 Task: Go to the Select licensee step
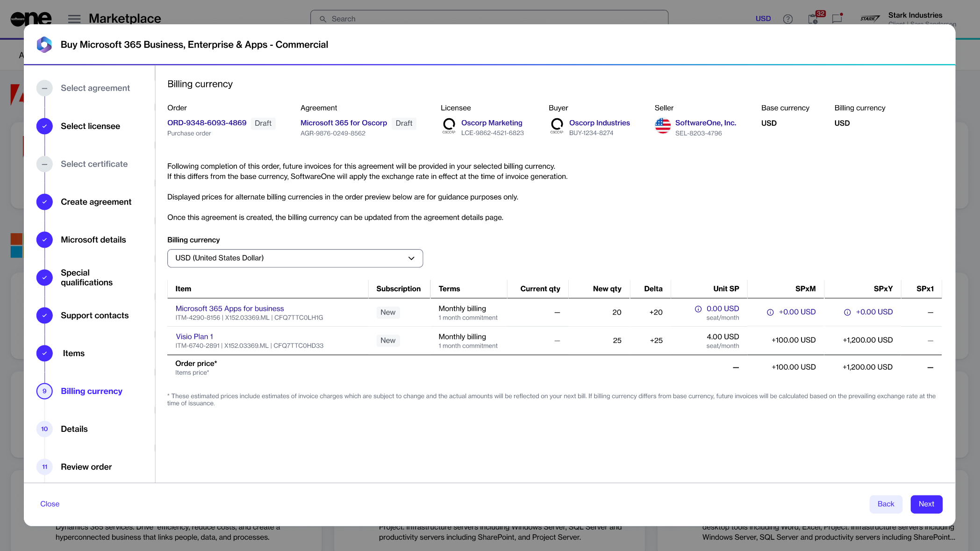pos(90,126)
